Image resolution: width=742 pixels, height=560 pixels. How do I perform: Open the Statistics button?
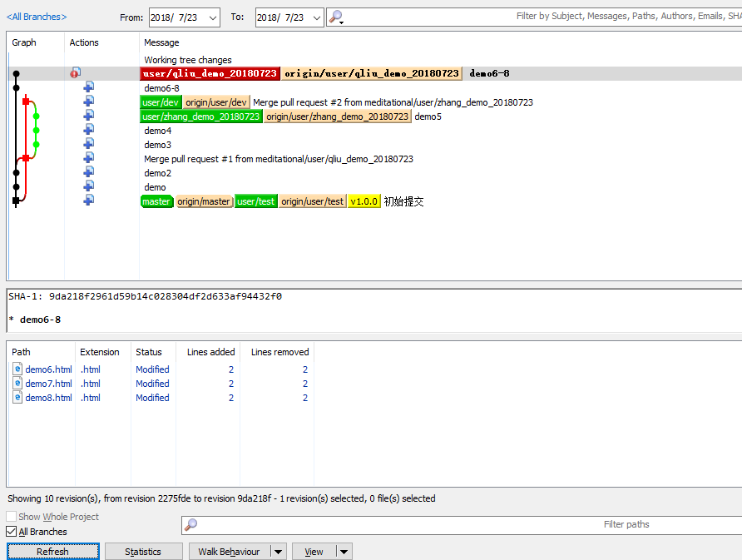pyautogui.click(x=143, y=552)
